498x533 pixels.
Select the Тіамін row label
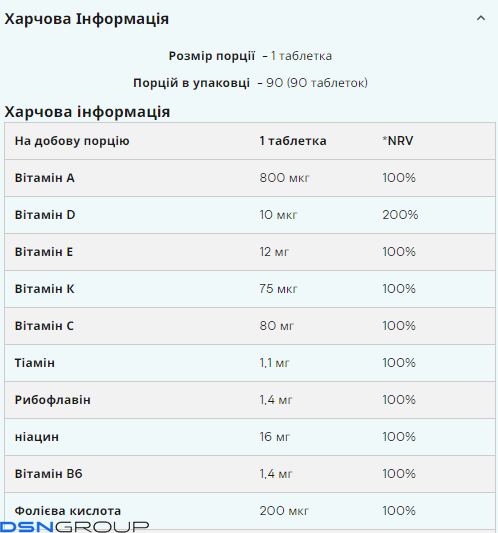tap(35, 363)
